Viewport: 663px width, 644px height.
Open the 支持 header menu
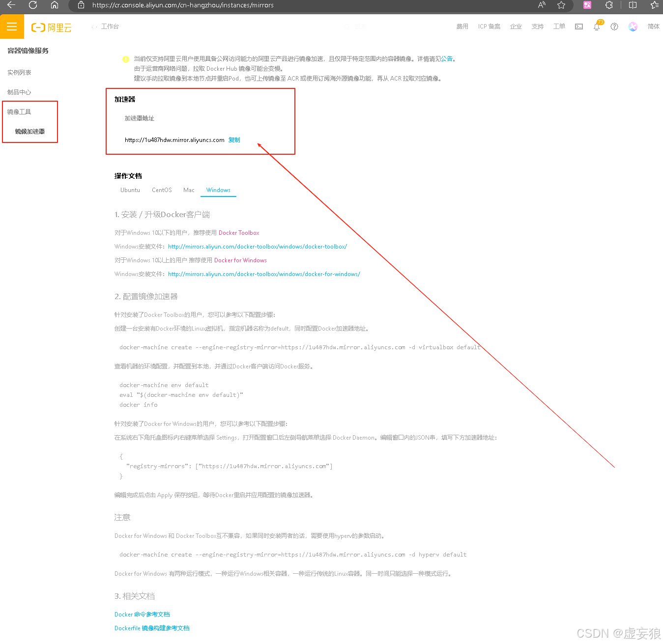pos(537,27)
